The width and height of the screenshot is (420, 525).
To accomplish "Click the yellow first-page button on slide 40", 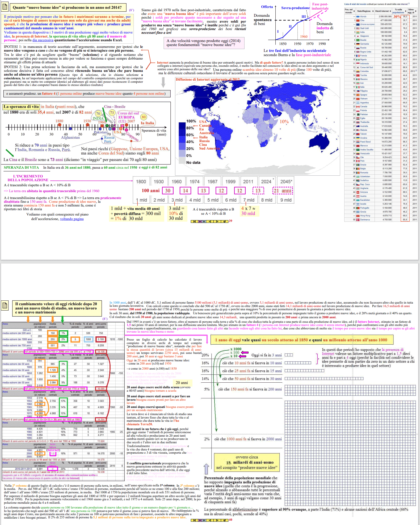I will [195, 520].
